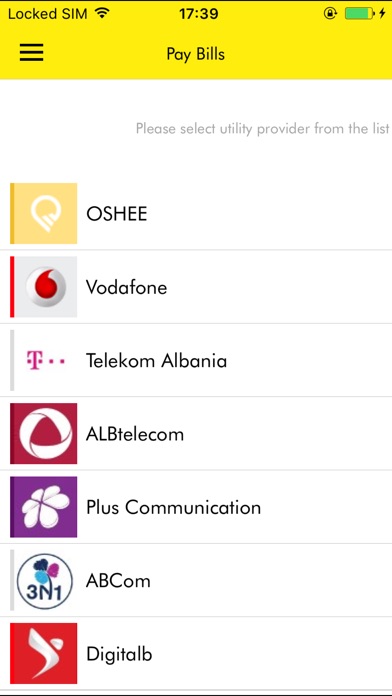Choose ALBtelecom provider name
Image resolution: width=392 pixels, height=696 pixels.
point(135,434)
